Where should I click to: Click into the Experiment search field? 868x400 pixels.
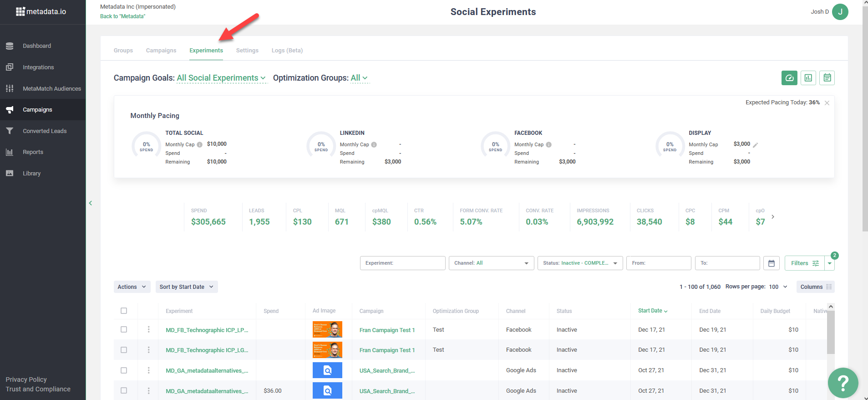[x=402, y=263]
